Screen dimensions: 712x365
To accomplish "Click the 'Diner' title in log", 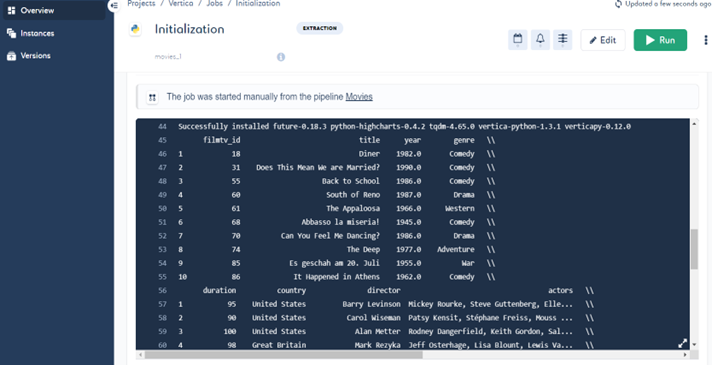I will tap(369, 154).
